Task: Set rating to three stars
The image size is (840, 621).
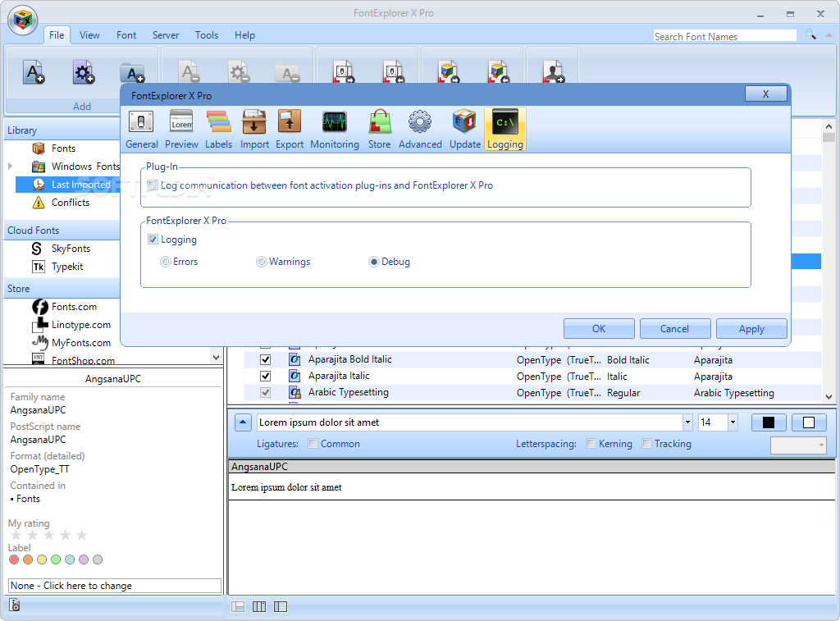Action: 48,535
